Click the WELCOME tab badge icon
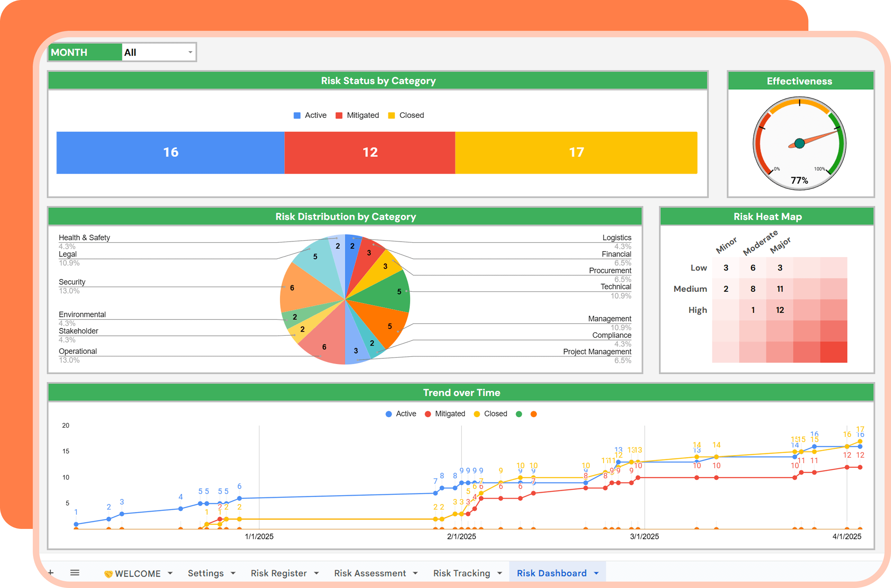 click(108, 574)
